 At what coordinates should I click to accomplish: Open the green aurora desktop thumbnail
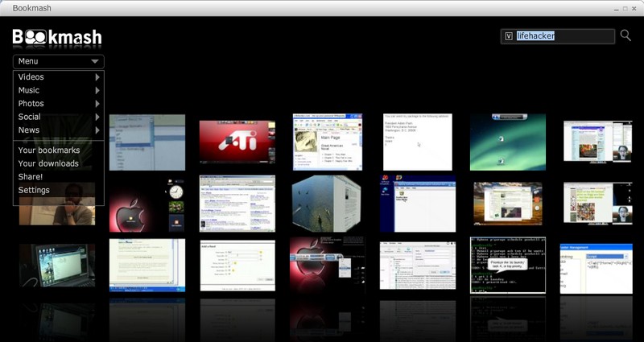pyautogui.click(x=508, y=142)
